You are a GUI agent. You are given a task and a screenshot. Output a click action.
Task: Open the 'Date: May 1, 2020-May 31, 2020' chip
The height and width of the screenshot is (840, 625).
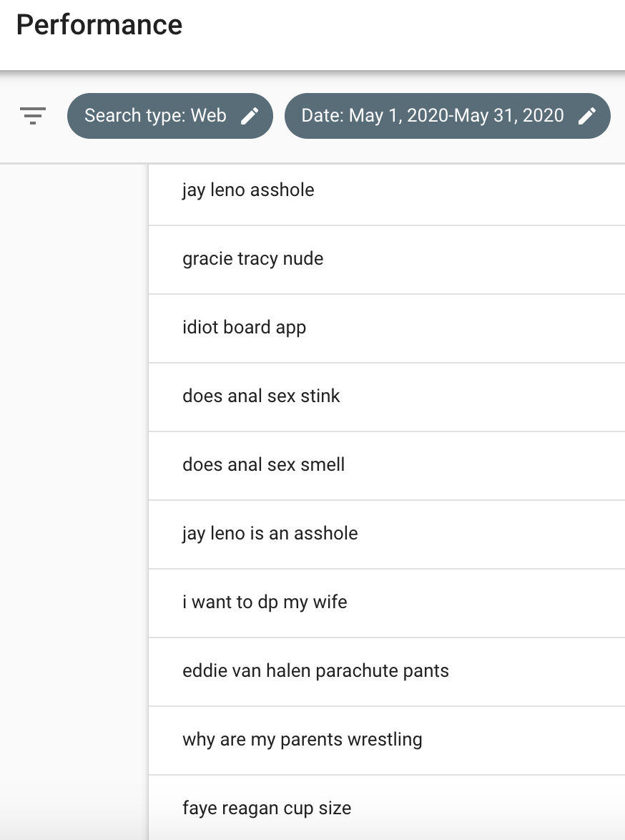coord(433,116)
